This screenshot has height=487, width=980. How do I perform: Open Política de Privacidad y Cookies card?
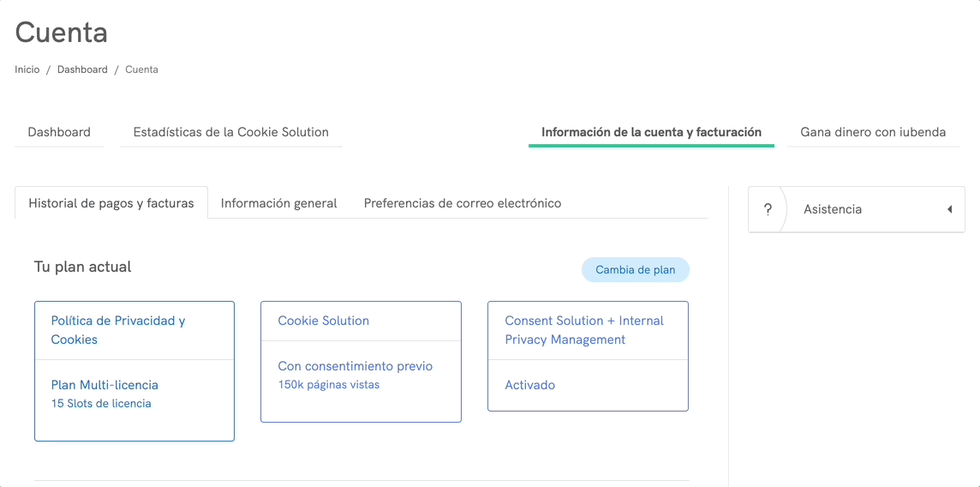click(118, 330)
